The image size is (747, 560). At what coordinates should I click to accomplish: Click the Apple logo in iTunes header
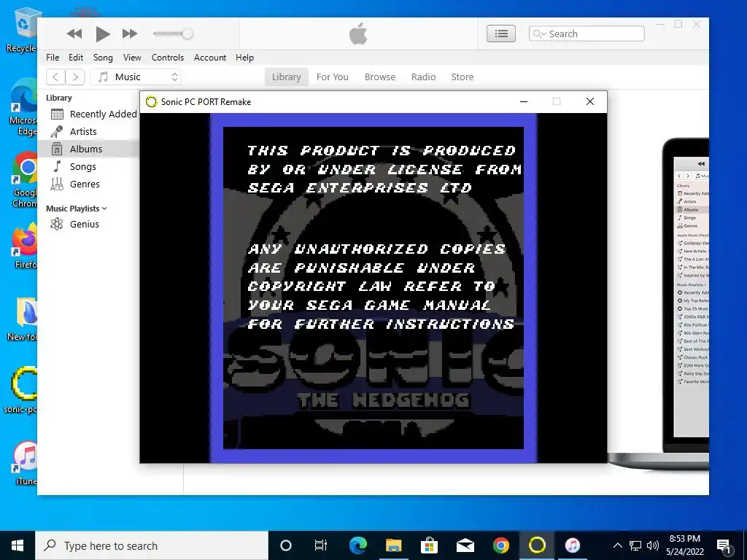pos(358,34)
